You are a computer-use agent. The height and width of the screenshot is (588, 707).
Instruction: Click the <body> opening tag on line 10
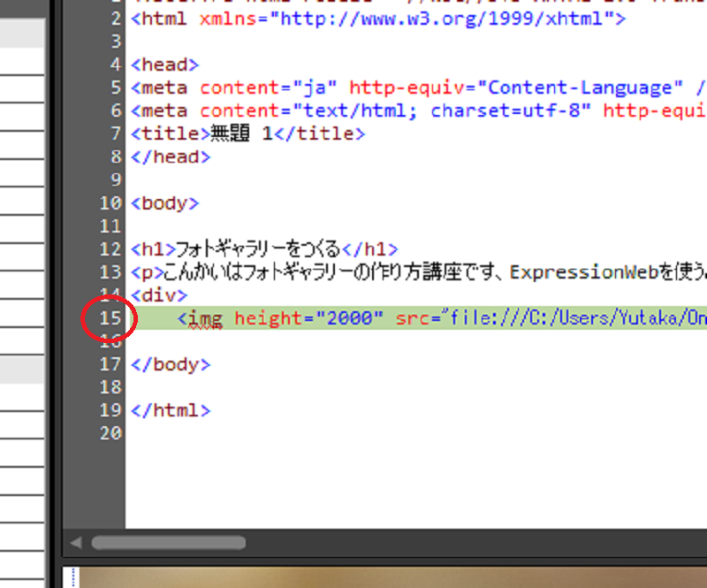(164, 203)
